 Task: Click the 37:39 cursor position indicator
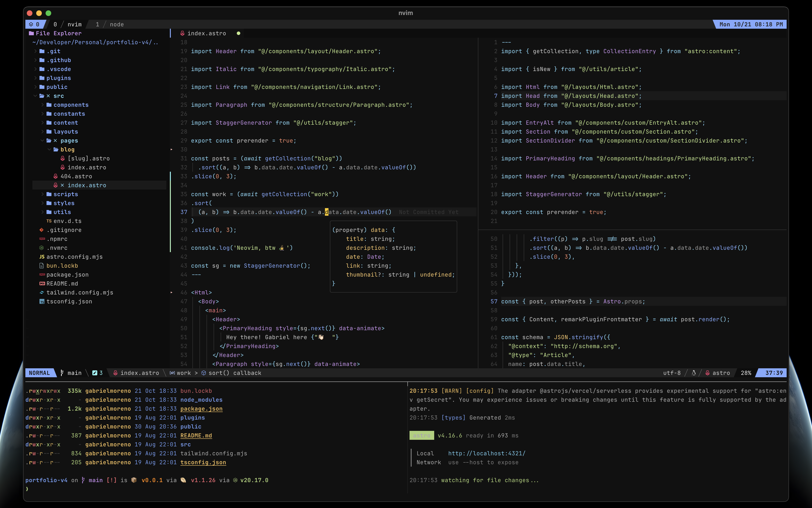click(774, 373)
